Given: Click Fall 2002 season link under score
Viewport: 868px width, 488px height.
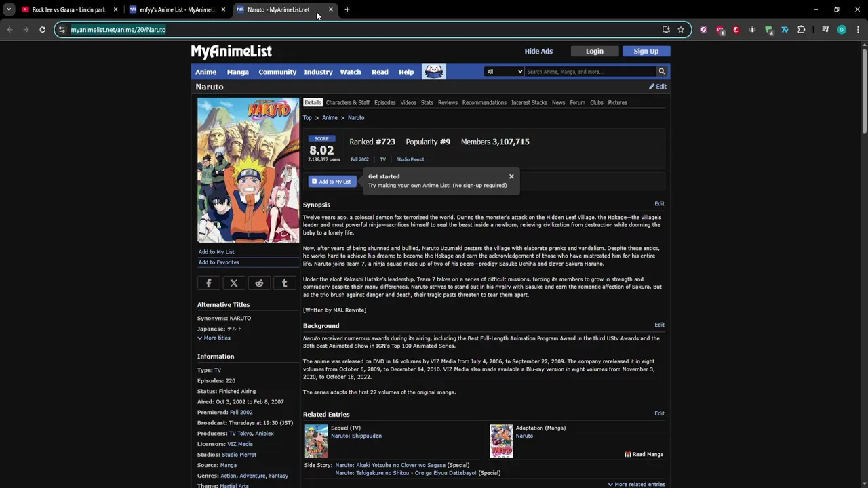Looking at the screenshot, I should (359, 159).
